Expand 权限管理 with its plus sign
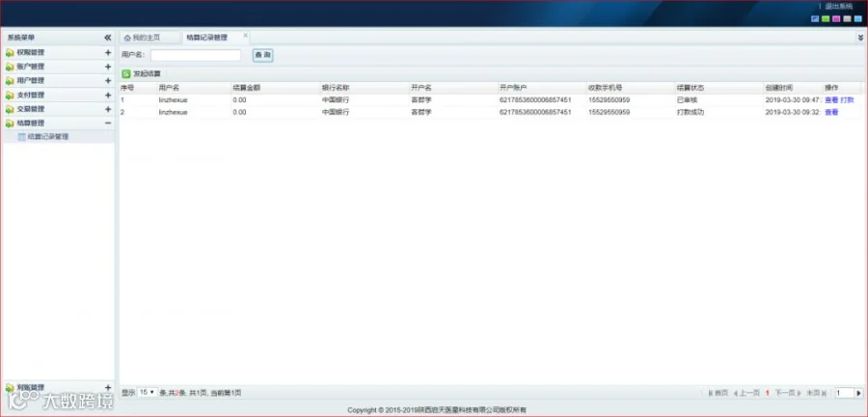This screenshot has height=417, width=868. point(108,53)
